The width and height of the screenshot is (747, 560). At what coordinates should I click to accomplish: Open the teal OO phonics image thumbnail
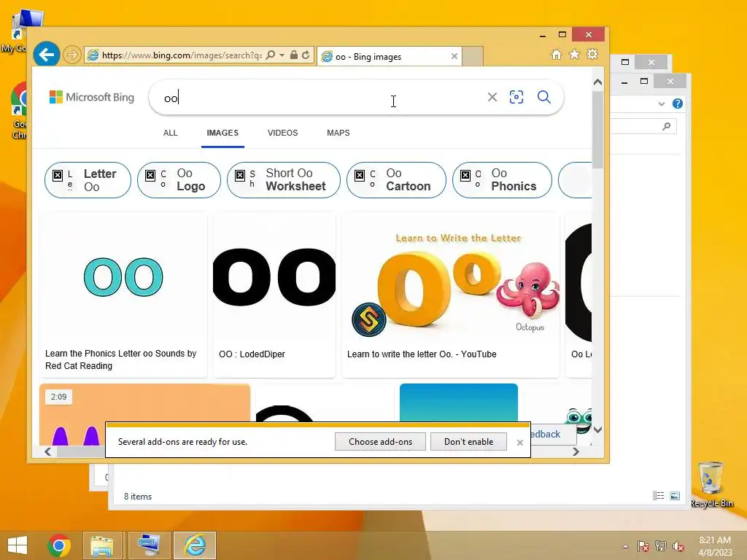tap(123, 277)
